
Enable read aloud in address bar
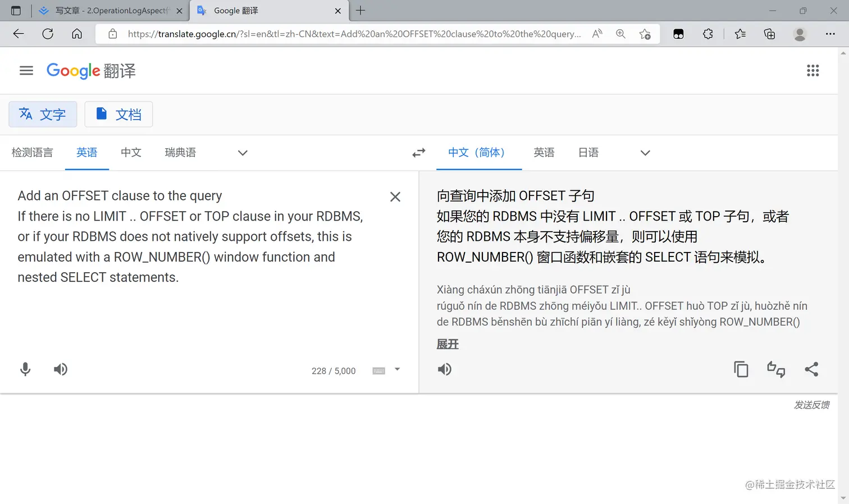tap(597, 34)
